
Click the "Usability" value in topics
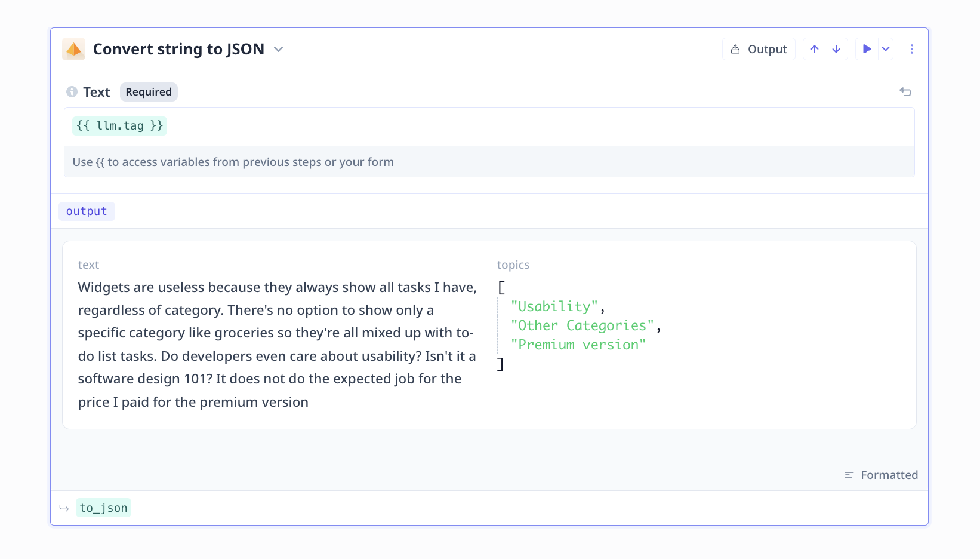pos(554,306)
